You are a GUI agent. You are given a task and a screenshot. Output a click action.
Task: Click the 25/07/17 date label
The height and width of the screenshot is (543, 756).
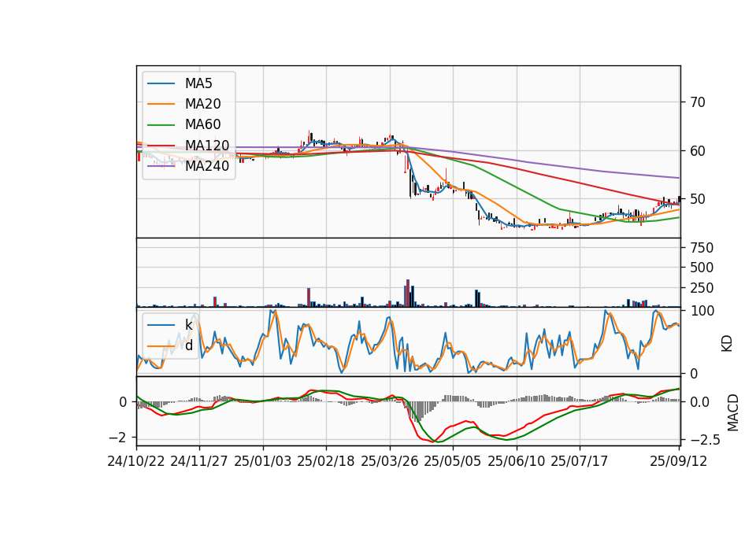580,461
